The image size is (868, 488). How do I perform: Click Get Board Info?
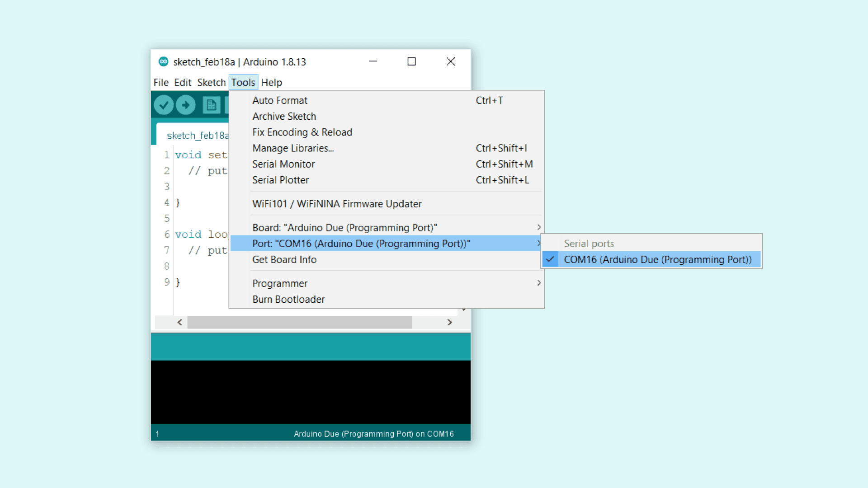click(284, 260)
